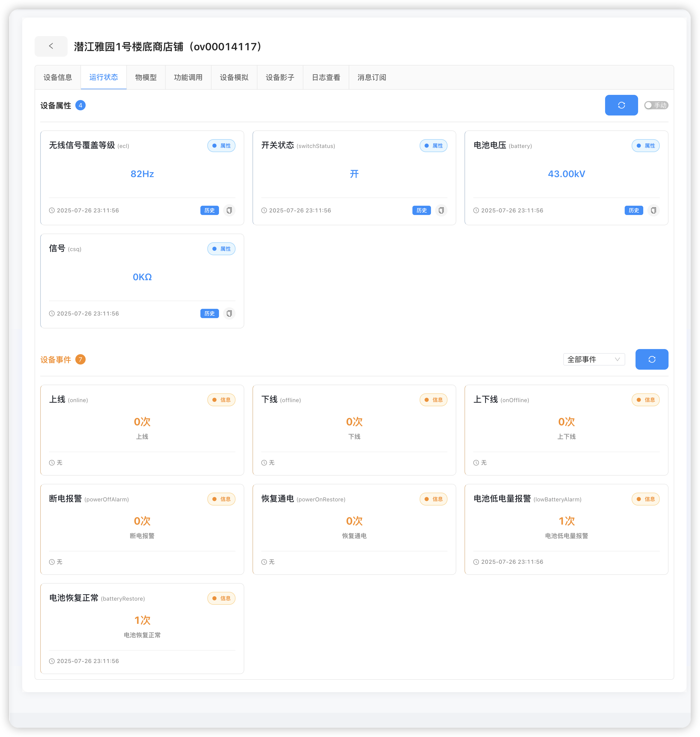Copy the 无线信号覆盖等级 property value
This screenshot has width=700, height=737.
(x=229, y=210)
